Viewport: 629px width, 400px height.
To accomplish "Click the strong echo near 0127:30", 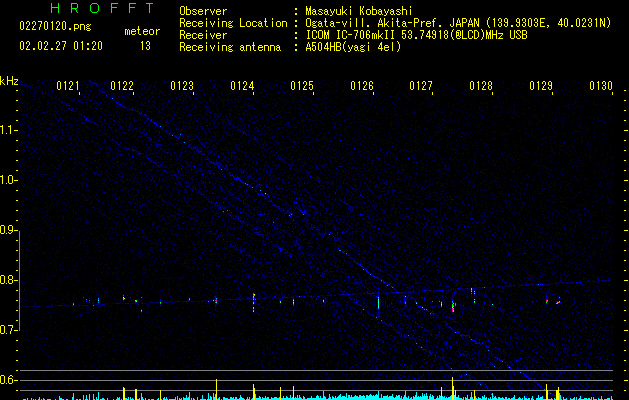I will pos(453,306).
